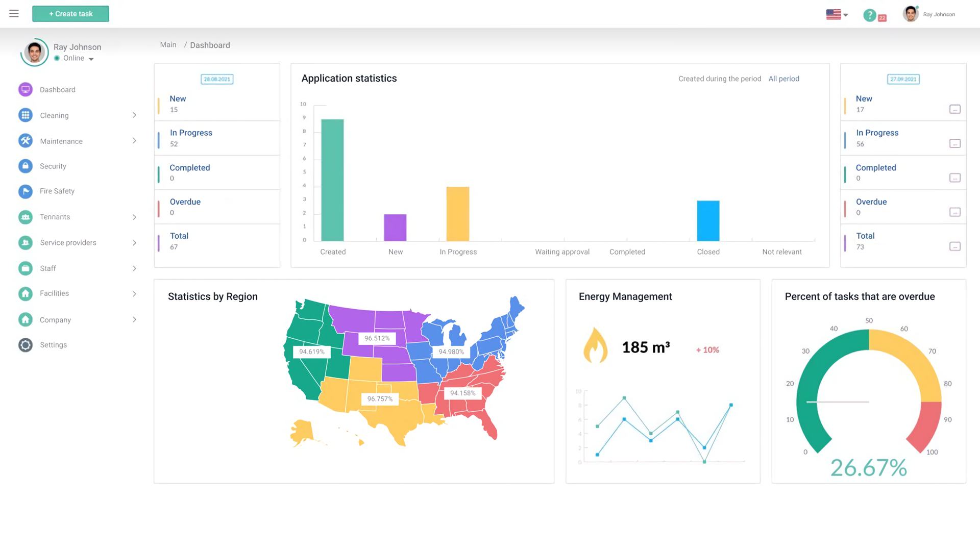Click the 28.08.2021 date field

(217, 79)
